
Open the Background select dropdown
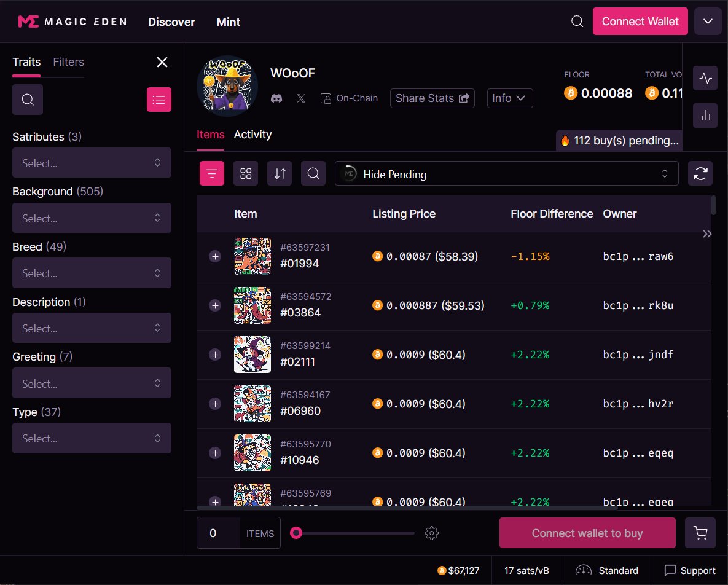coord(92,218)
